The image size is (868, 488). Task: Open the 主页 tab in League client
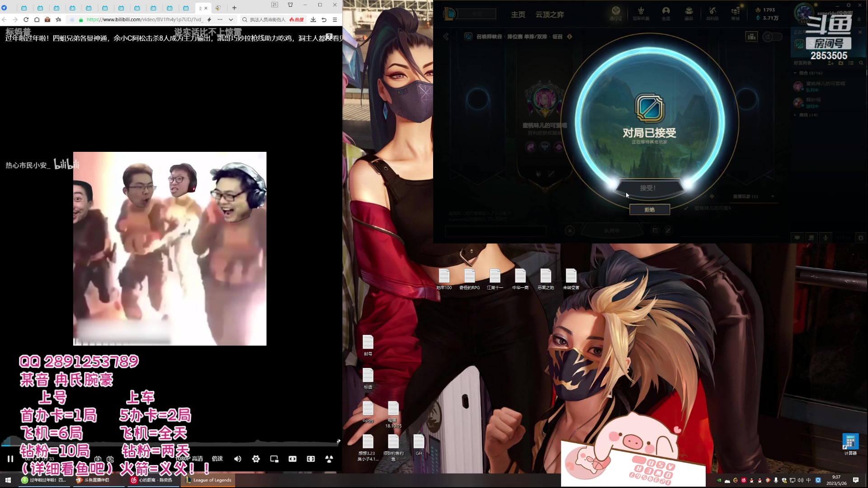coord(518,14)
